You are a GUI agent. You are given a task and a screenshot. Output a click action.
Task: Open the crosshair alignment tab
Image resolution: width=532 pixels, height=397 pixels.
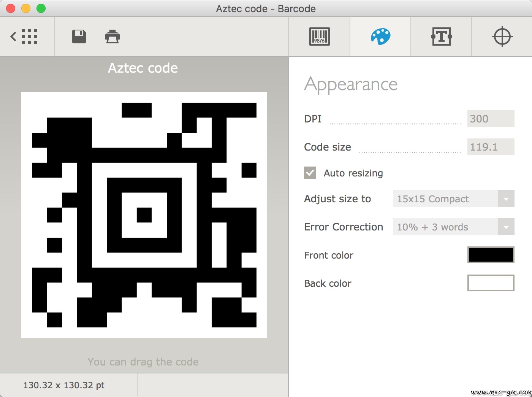(x=502, y=37)
